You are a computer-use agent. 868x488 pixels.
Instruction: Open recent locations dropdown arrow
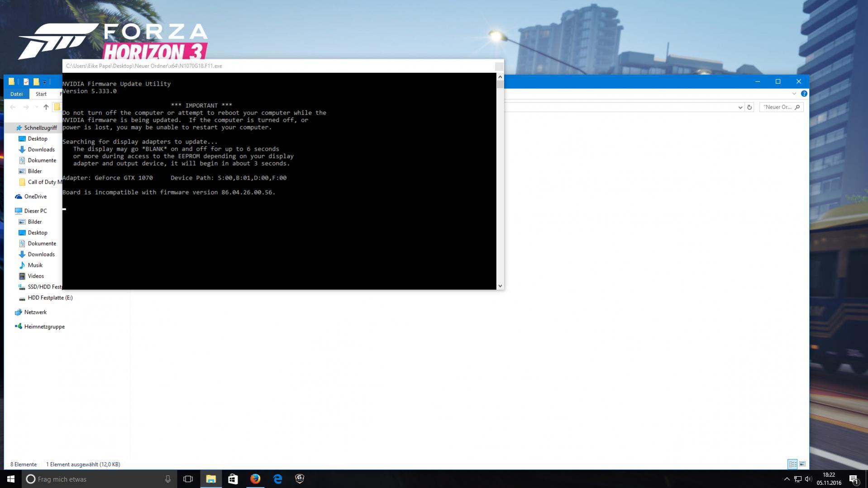(x=37, y=107)
